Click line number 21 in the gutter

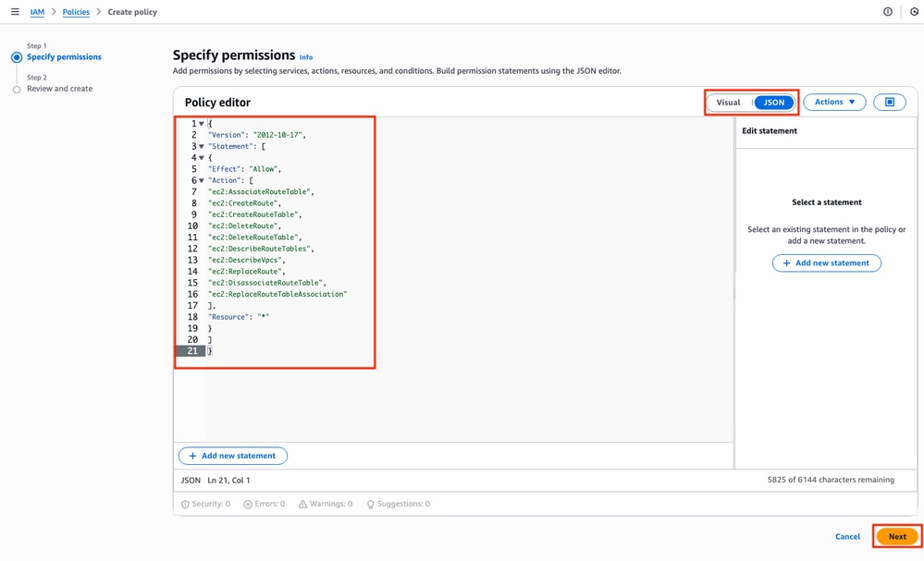(192, 351)
